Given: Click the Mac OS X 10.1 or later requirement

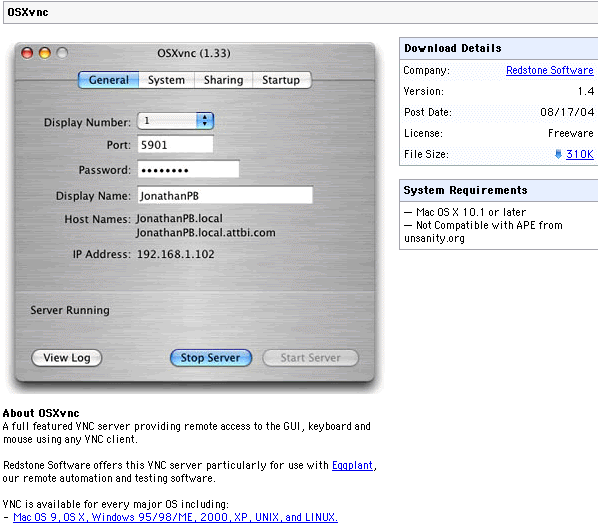Looking at the screenshot, I should click(x=471, y=212).
